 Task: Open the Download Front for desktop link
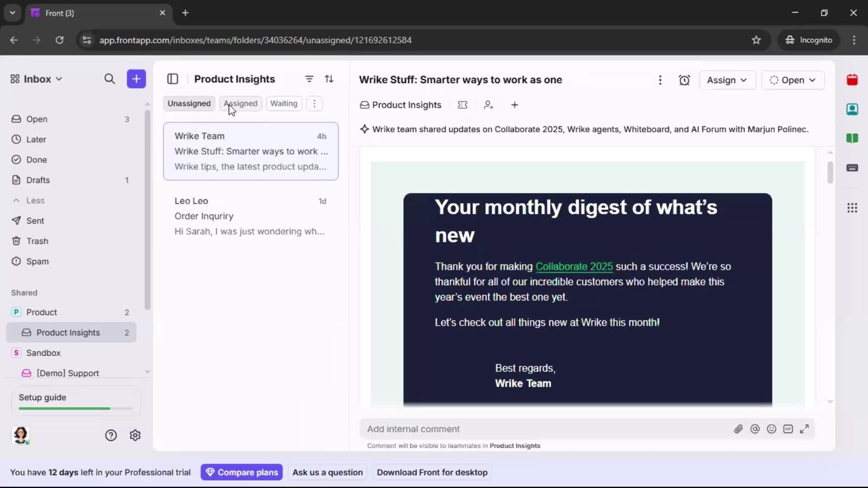tap(432, 472)
